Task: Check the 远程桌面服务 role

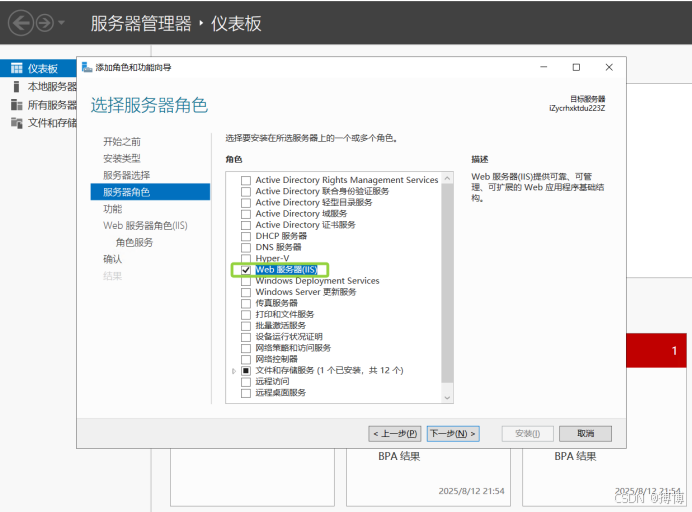Action: [x=246, y=393]
